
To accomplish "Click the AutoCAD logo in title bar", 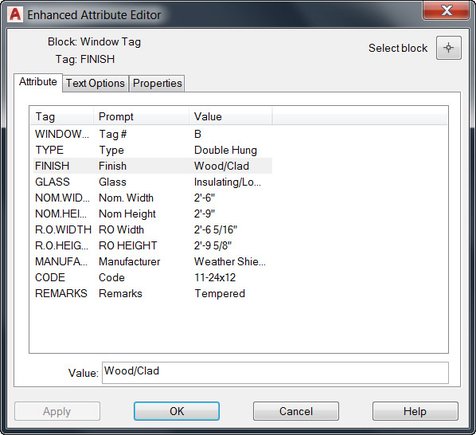I will pyautogui.click(x=15, y=15).
